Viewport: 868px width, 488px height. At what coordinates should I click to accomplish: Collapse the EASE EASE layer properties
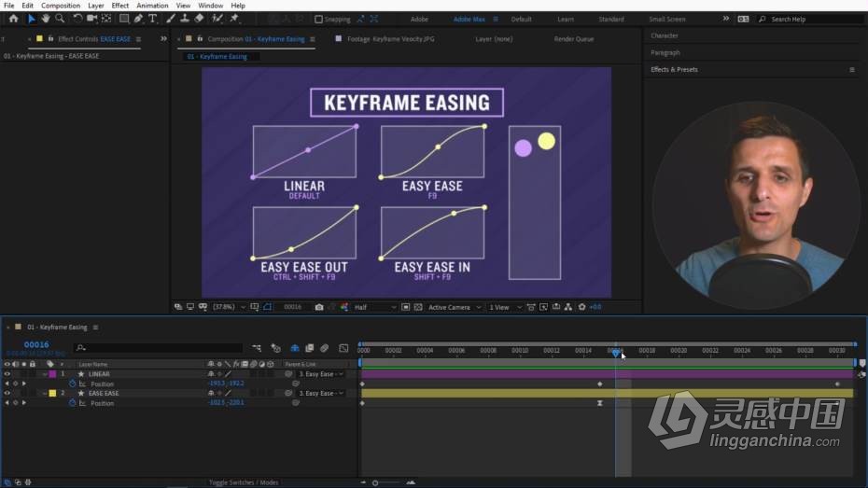[44, 394]
